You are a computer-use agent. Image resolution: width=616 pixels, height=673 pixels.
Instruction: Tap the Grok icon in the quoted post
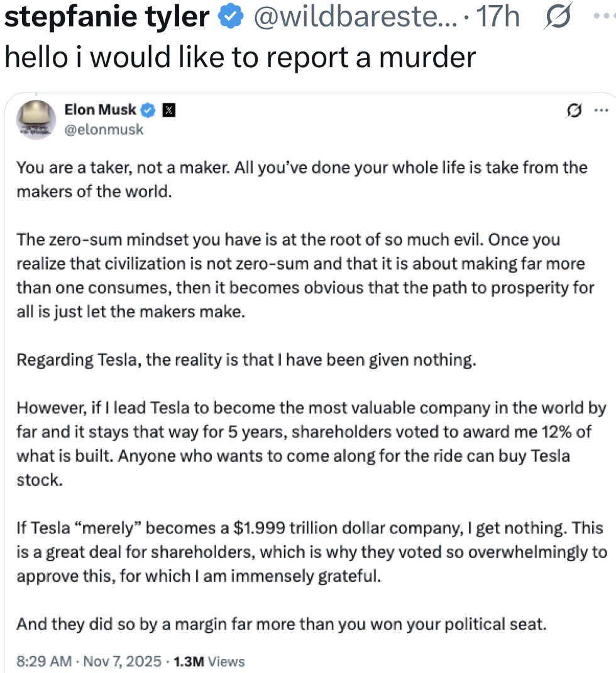click(573, 111)
